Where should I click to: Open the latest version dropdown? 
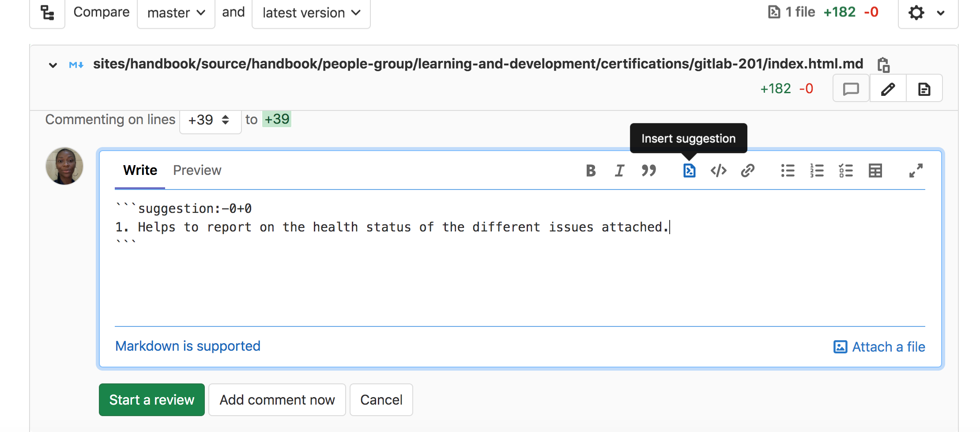pyautogui.click(x=311, y=13)
